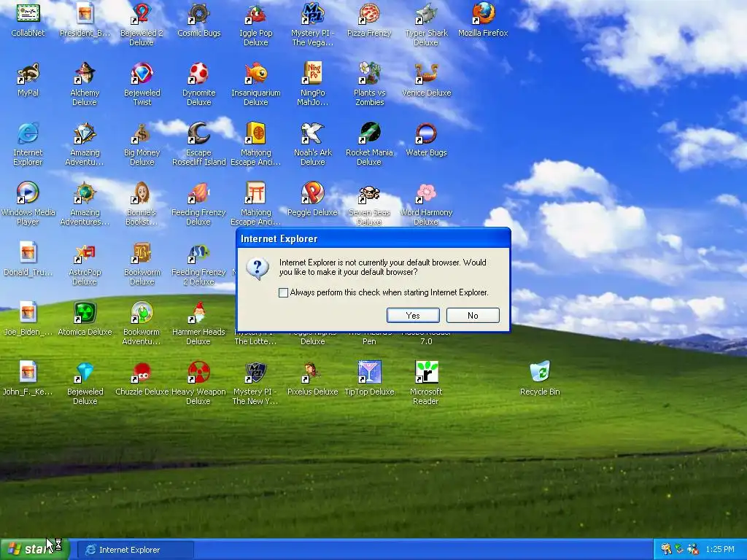The height and width of the screenshot is (560, 747).
Task: Open the Start menu button
Action: [x=34, y=549]
